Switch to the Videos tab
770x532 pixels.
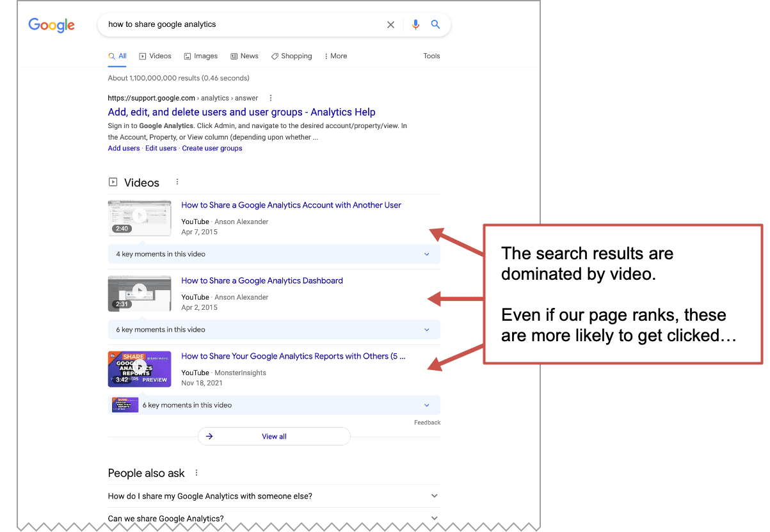click(155, 56)
